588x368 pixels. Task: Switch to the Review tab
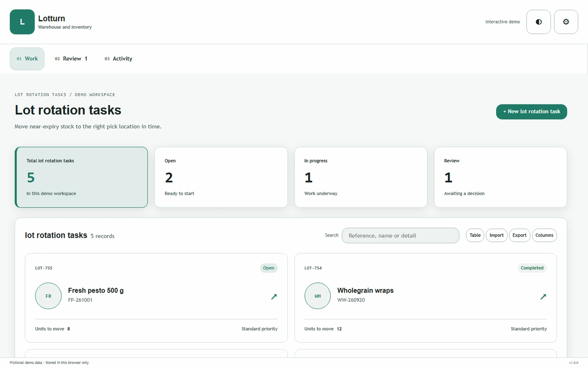pyautogui.click(x=71, y=59)
